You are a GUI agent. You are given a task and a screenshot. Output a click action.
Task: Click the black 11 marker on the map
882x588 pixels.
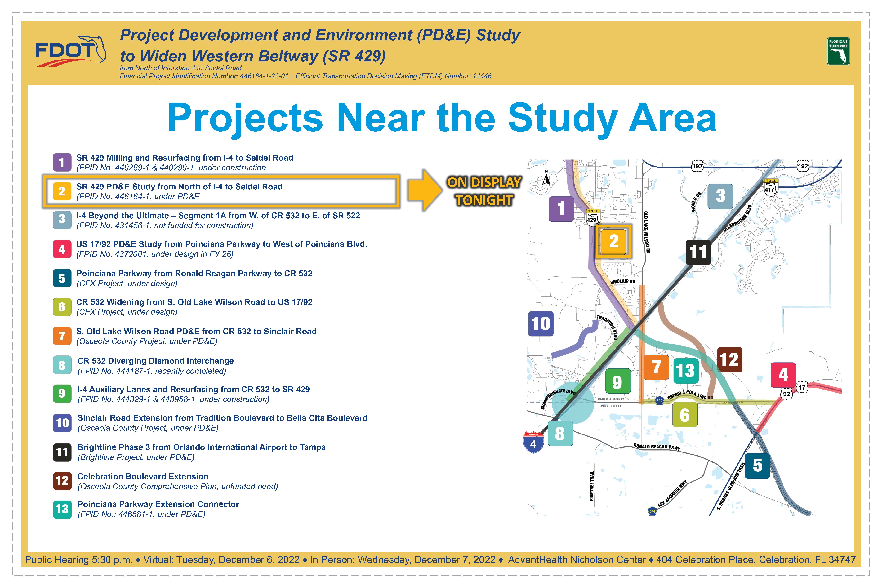(698, 252)
